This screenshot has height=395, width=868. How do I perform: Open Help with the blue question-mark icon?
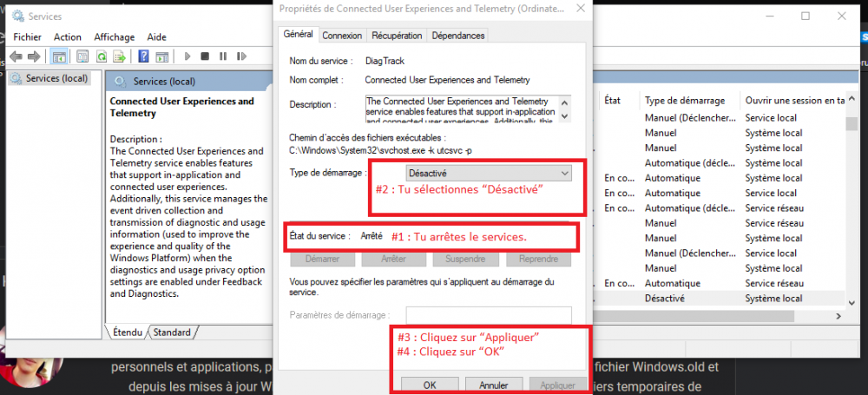coord(143,56)
